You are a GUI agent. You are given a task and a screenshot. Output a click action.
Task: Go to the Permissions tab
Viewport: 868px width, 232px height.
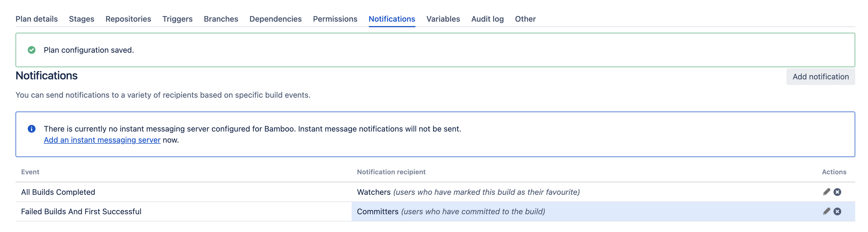point(335,19)
